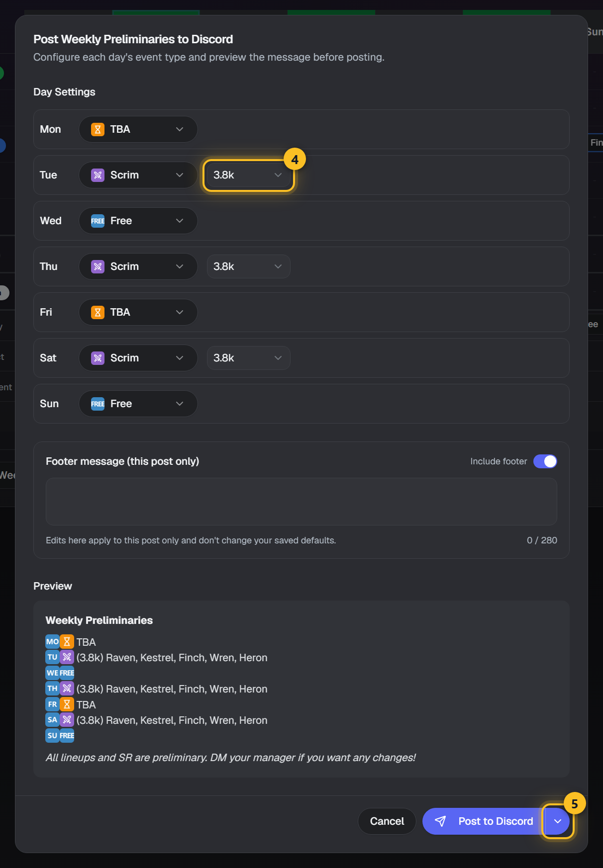The image size is (603, 868).
Task: Click the Weekly Preliminaries preview heading
Action: click(x=99, y=620)
